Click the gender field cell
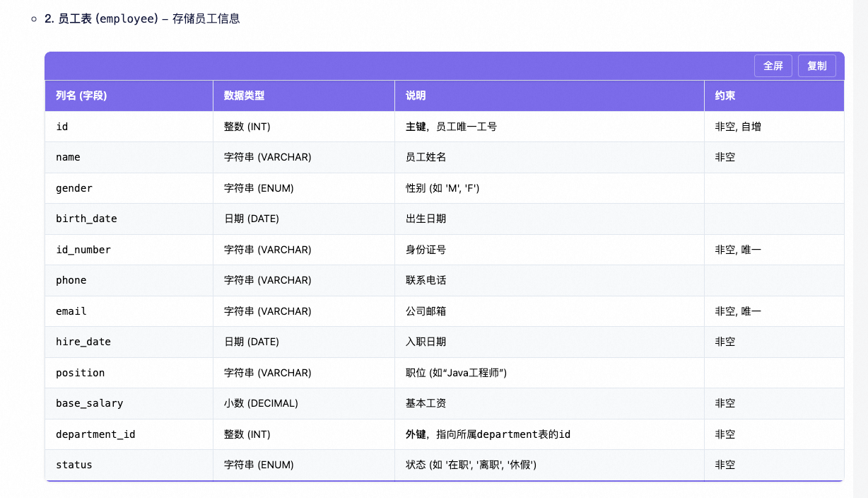 [129, 188]
